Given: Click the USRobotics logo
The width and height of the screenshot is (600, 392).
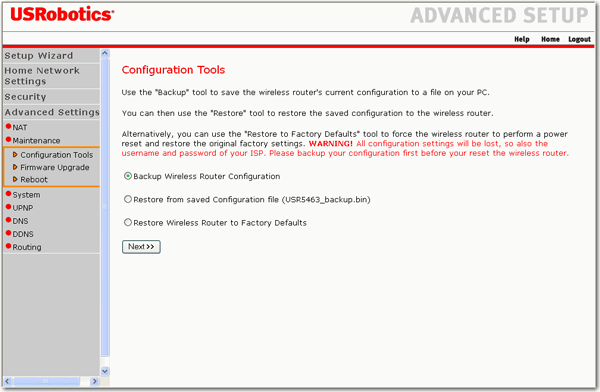Looking at the screenshot, I should [x=62, y=15].
